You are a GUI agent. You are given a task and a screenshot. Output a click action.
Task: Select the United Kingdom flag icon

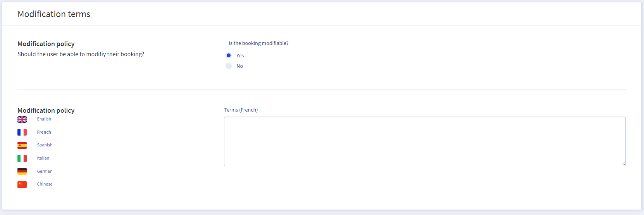point(22,119)
